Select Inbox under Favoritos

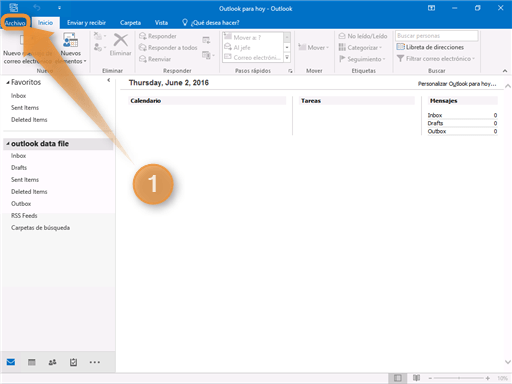[x=18, y=96]
